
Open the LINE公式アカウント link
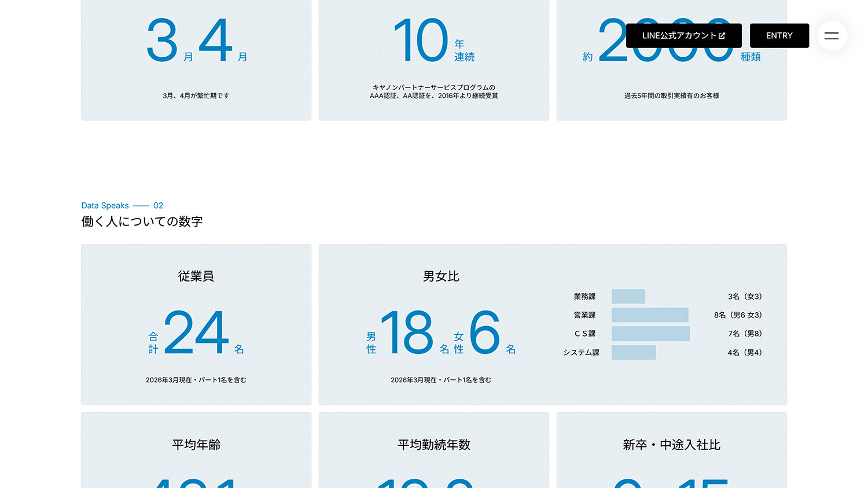(x=683, y=36)
